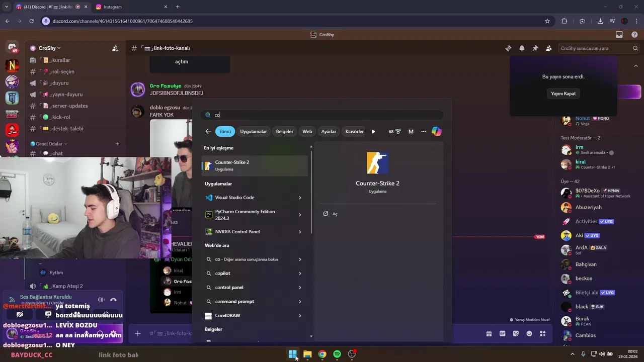The width and height of the screenshot is (644, 362).
Task: Invite people icon next to CroShy header
Action: pos(115,48)
